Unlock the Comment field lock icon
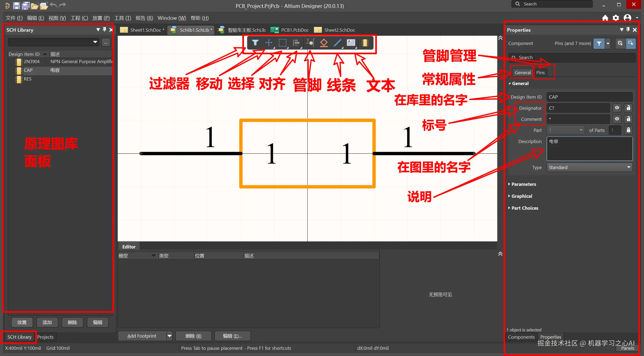This screenshot has height=356, width=644. (x=629, y=119)
